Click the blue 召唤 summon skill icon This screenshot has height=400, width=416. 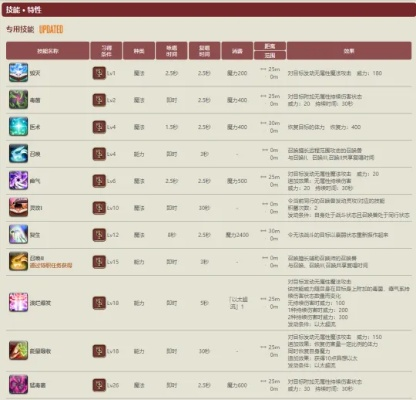[18, 154]
